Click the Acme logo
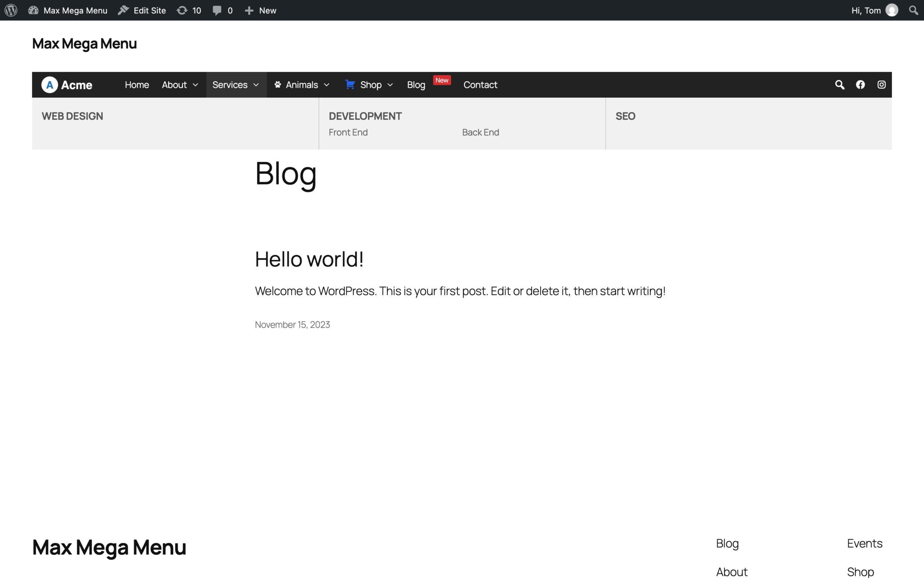This screenshot has height=578, width=924. [67, 85]
